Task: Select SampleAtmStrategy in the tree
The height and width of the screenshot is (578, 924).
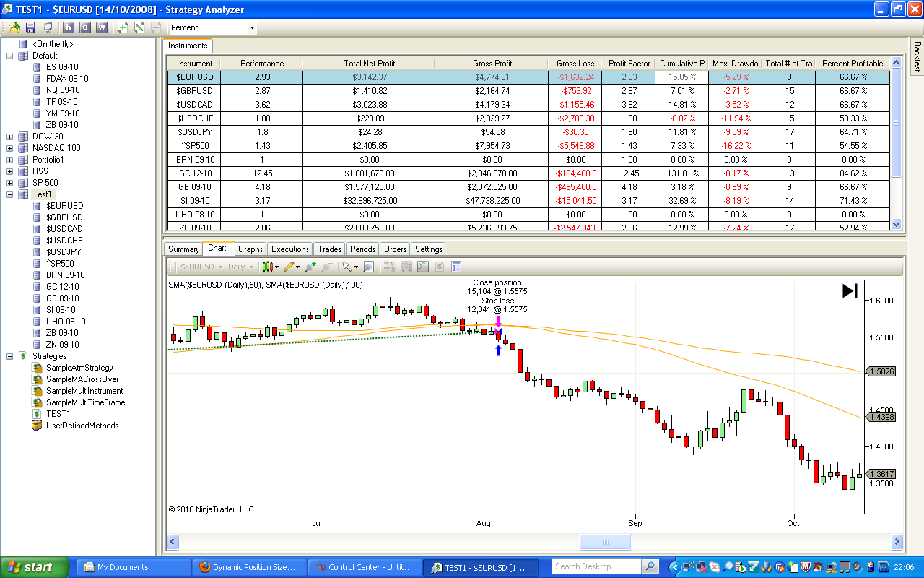Action: coord(79,368)
